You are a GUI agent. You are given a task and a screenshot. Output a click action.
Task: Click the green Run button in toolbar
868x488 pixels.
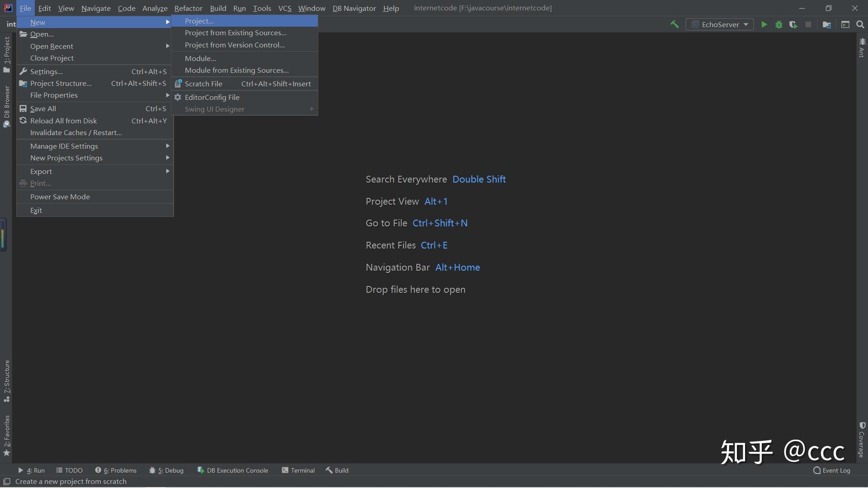click(x=764, y=24)
